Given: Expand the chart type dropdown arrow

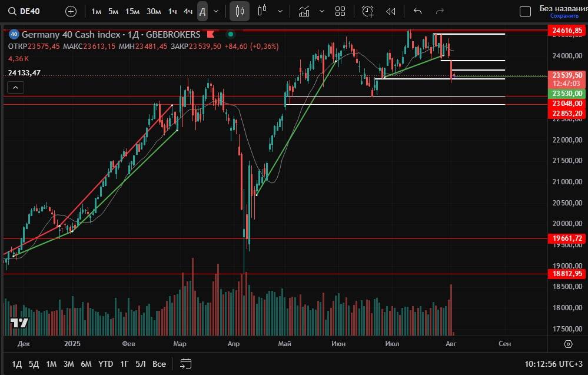Looking at the screenshot, I should click(280, 11).
